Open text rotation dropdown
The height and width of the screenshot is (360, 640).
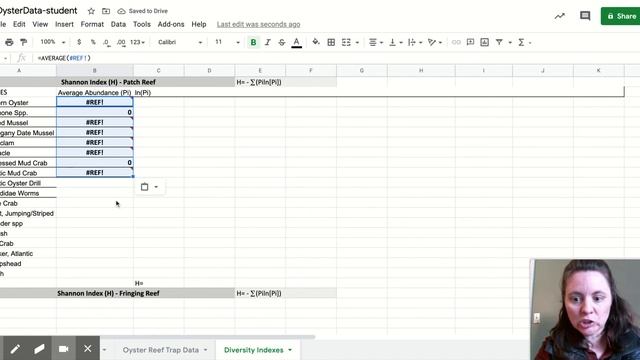[435, 42]
